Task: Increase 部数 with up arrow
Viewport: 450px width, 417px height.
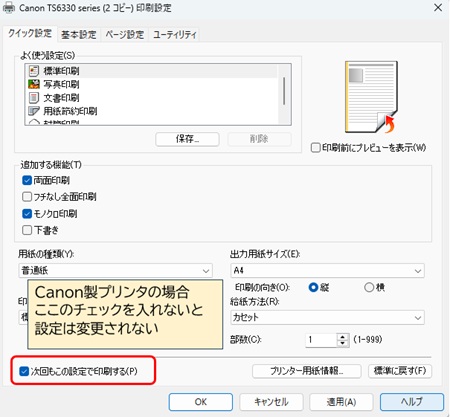Action: (343, 337)
